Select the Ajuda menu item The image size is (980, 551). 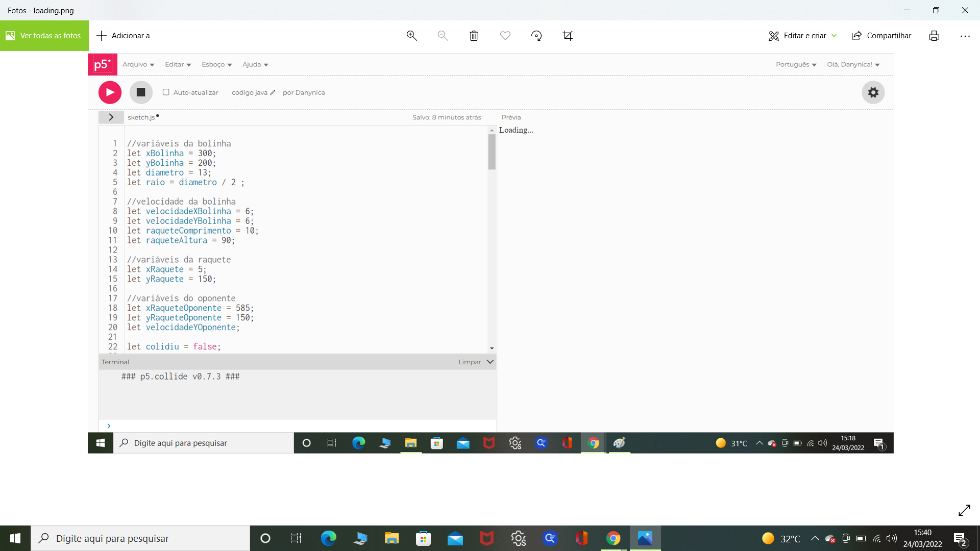[254, 64]
